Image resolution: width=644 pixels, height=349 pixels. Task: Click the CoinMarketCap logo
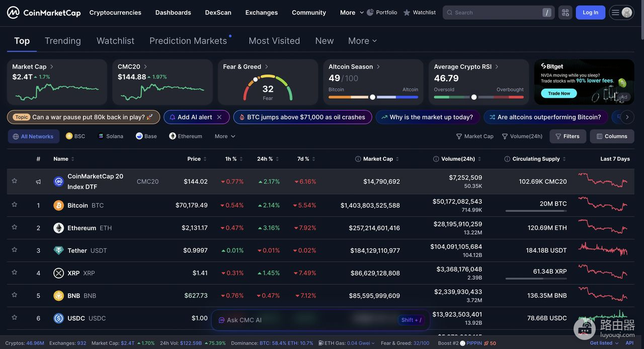[x=44, y=13]
